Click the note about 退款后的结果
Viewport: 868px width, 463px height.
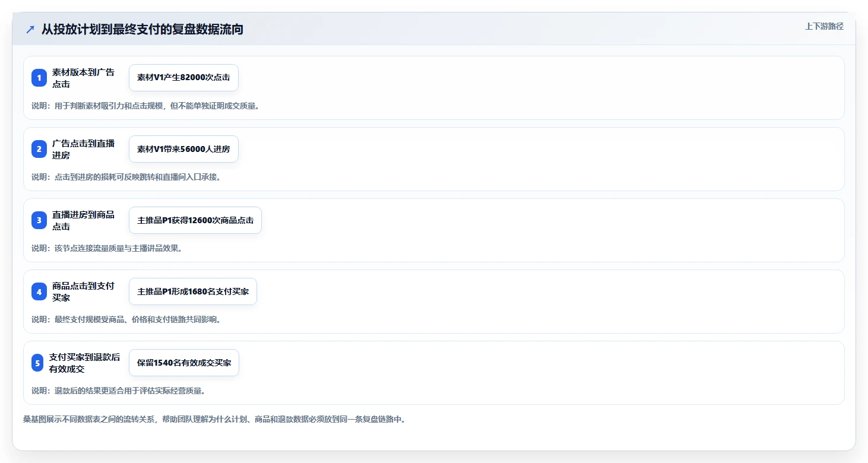(x=118, y=391)
